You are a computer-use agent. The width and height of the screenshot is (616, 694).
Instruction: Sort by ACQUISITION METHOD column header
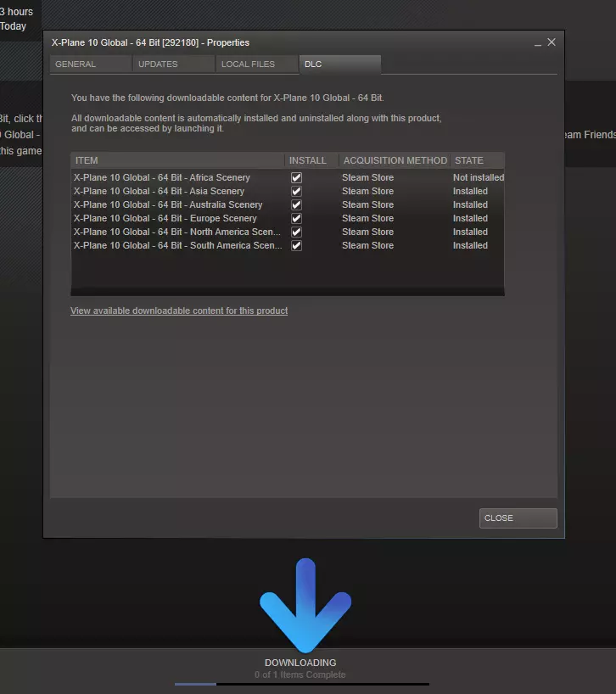point(395,160)
